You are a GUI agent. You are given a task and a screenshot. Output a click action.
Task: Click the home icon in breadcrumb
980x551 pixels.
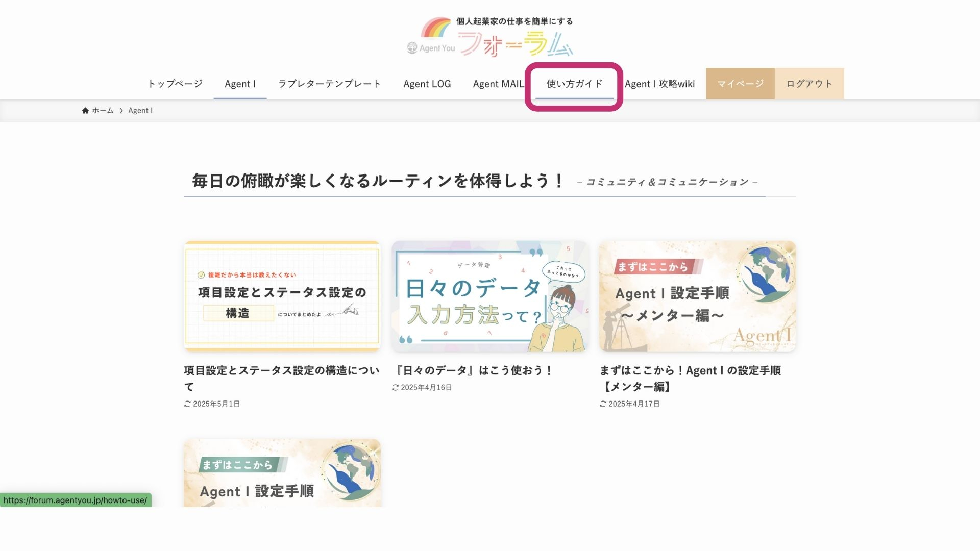pyautogui.click(x=85, y=111)
